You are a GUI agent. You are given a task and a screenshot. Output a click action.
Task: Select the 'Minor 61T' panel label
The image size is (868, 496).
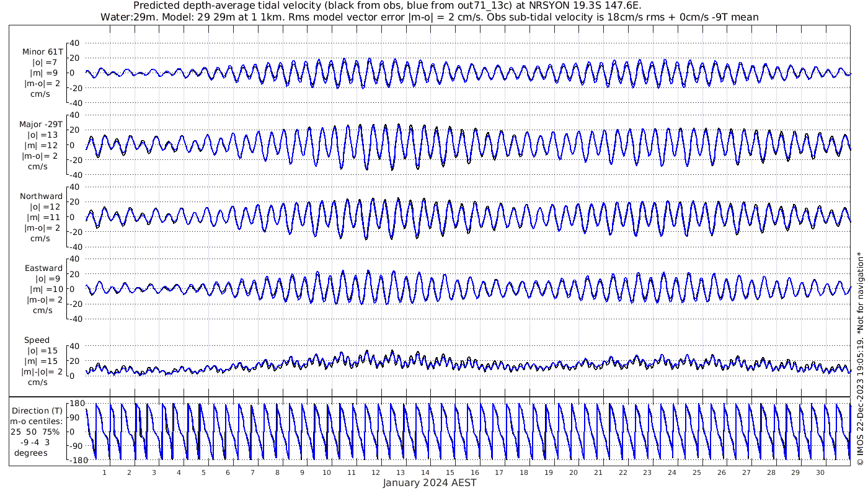(x=42, y=52)
